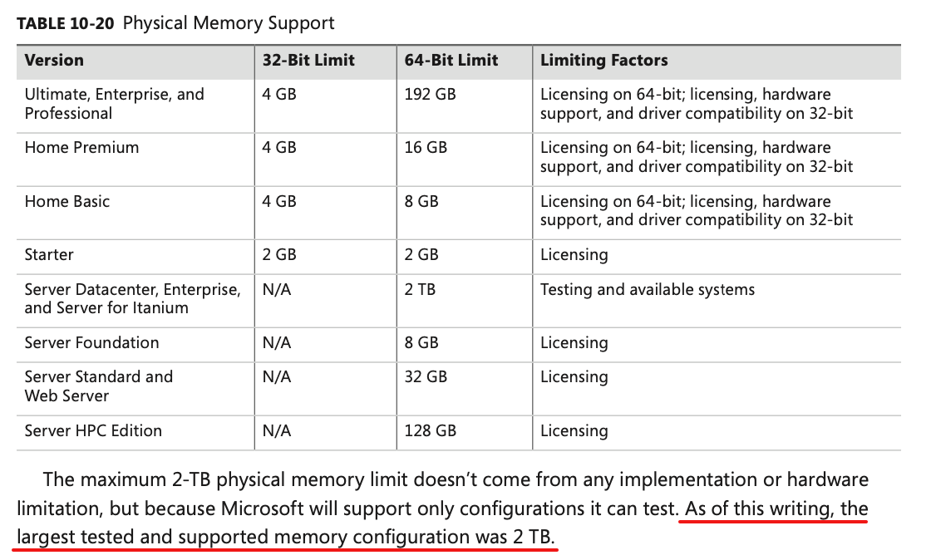
Task: Select the Server Standard and Web Server cell
Action: [x=98, y=386]
